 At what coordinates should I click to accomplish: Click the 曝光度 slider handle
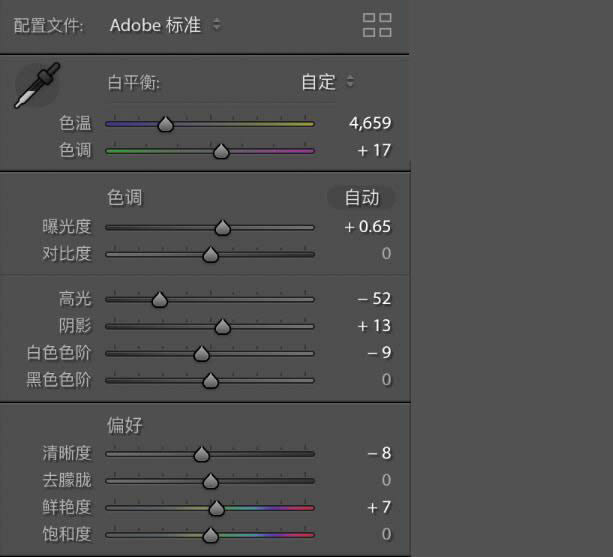[x=222, y=228]
